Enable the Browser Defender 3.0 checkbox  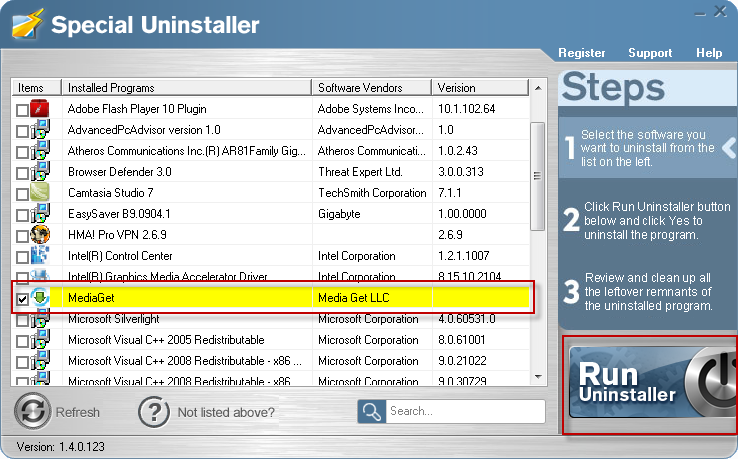tap(22, 173)
